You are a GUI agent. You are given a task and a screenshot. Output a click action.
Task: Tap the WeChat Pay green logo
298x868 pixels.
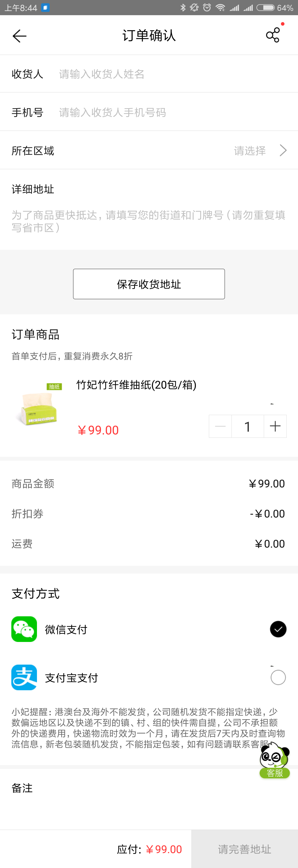[x=24, y=629]
